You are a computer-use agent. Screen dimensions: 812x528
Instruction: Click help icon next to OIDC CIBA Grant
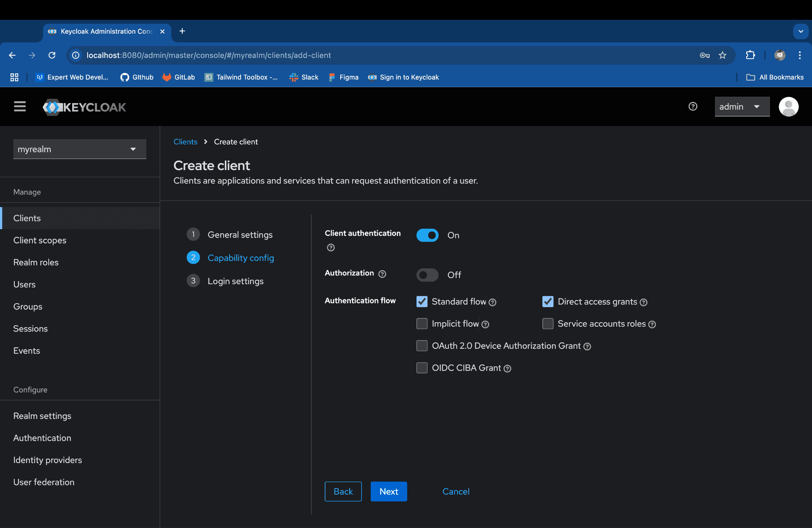point(507,369)
